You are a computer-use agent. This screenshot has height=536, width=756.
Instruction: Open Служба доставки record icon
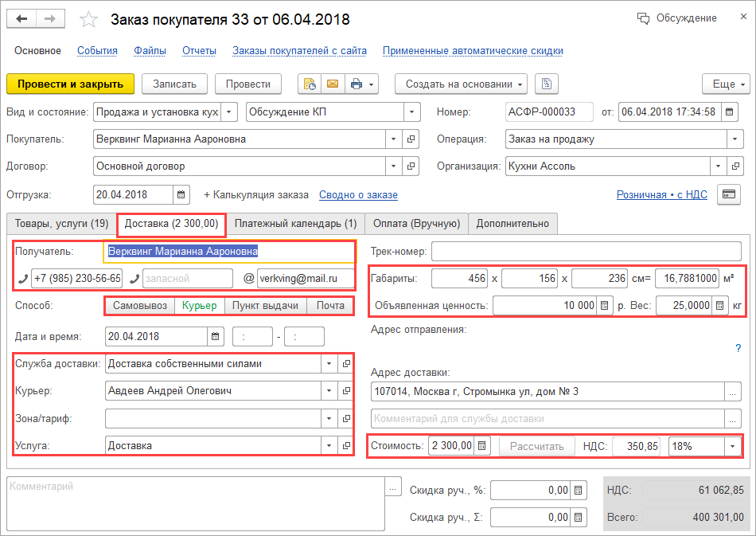(x=346, y=364)
